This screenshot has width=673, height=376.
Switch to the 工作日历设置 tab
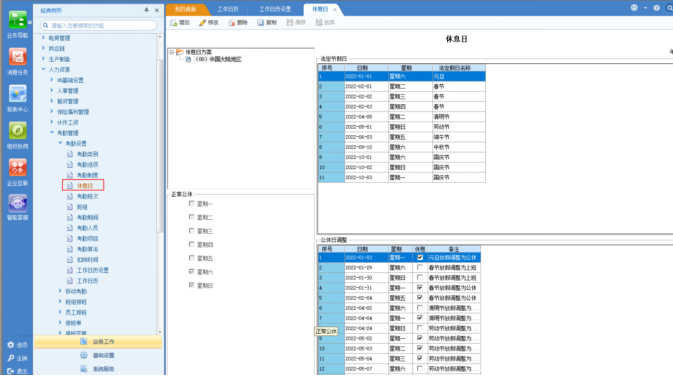click(275, 9)
